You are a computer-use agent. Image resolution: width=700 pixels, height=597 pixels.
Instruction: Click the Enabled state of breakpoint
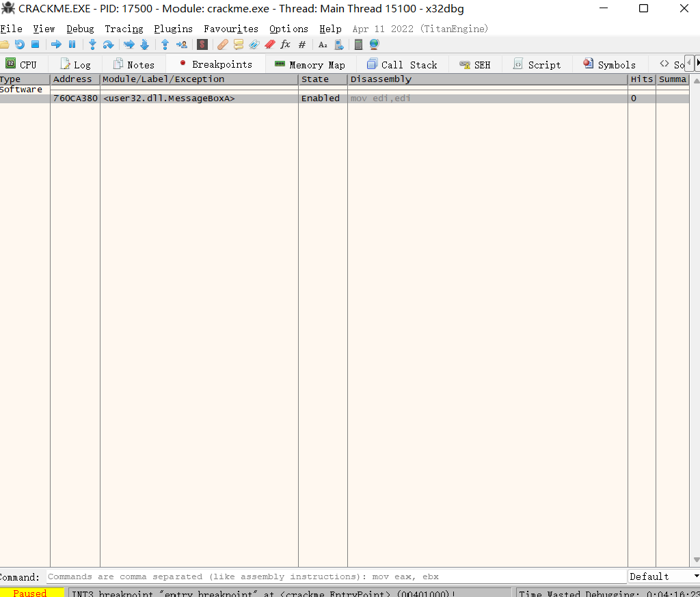click(x=320, y=98)
